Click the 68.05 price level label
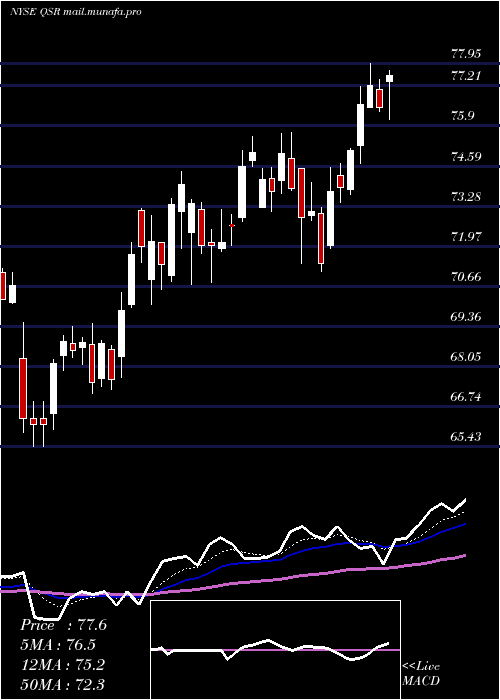The width and height of the screenshot is (500, 700). point(466,357)
